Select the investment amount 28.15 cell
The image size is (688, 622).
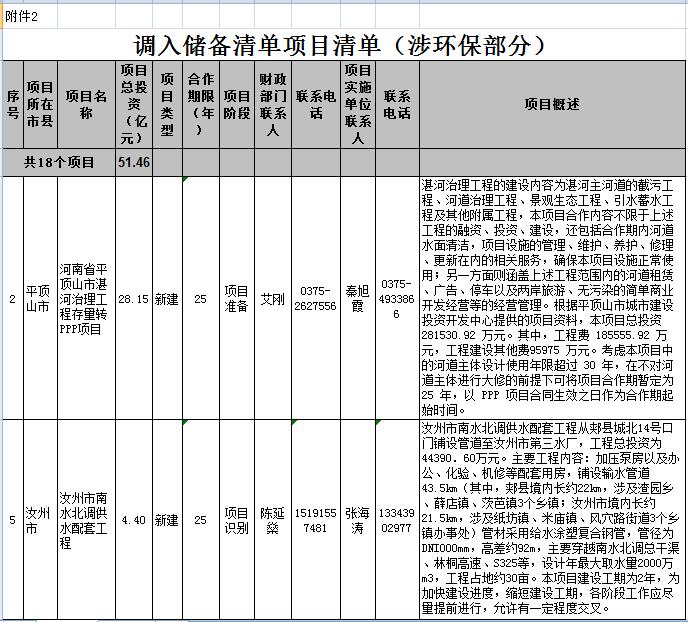click(x=134, y=299)
